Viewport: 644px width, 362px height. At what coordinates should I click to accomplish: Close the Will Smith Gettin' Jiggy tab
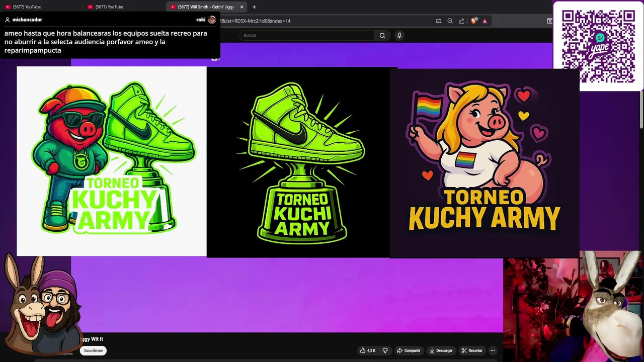242,7
